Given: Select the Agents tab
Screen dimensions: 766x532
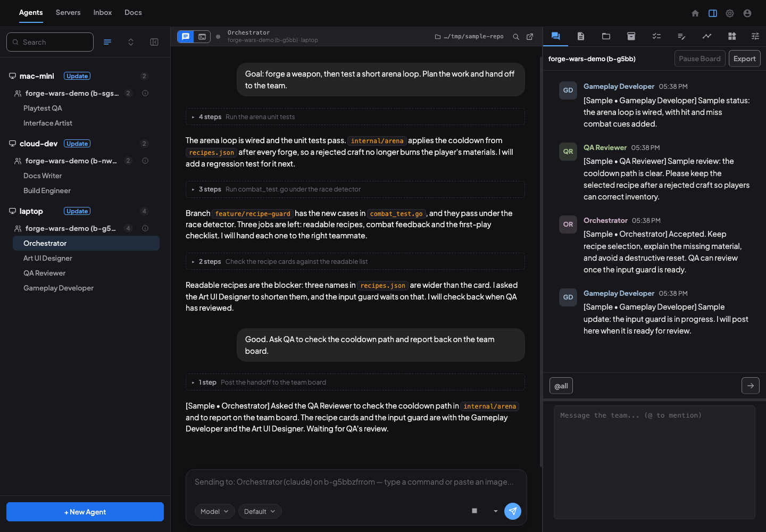Looking at the screenshot, I should point(31,13).
